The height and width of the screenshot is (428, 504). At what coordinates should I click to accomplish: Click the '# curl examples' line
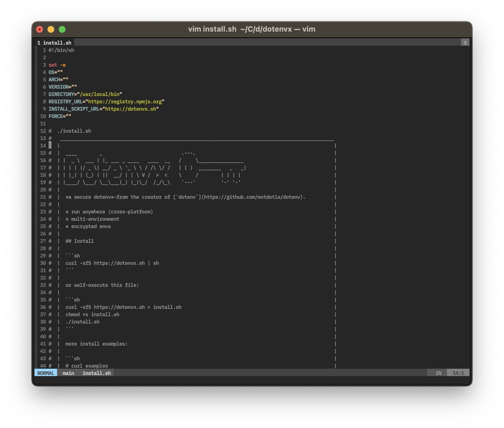pyautogui.click(x=87, y=366)
